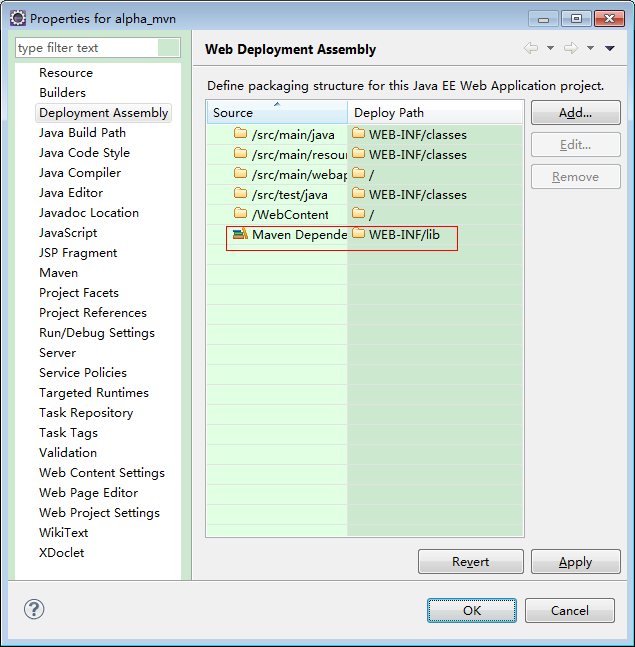This screenshot has height=647, width=635.
Task: Open the forward history dropdown arrow
Action: click(x=590, y=48)
